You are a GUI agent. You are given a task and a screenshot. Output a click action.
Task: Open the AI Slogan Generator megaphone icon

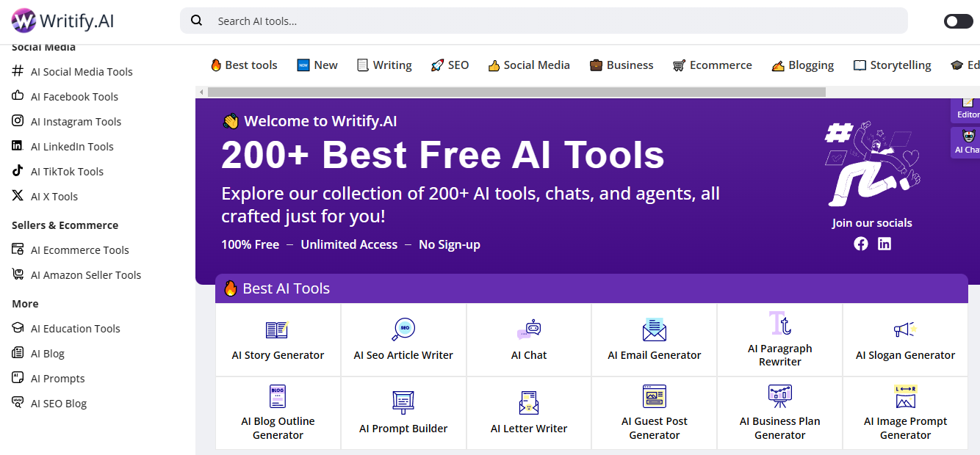(904, 330)
